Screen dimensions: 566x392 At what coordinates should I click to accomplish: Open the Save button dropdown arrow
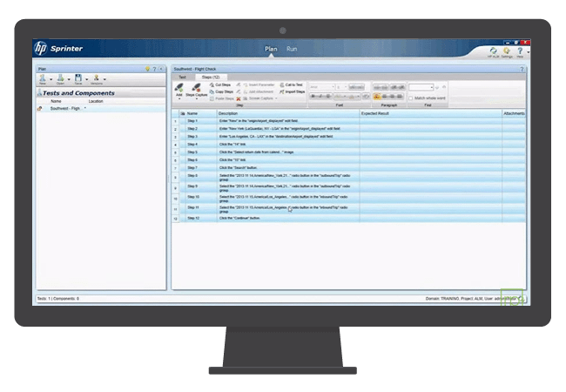(86, 79)
